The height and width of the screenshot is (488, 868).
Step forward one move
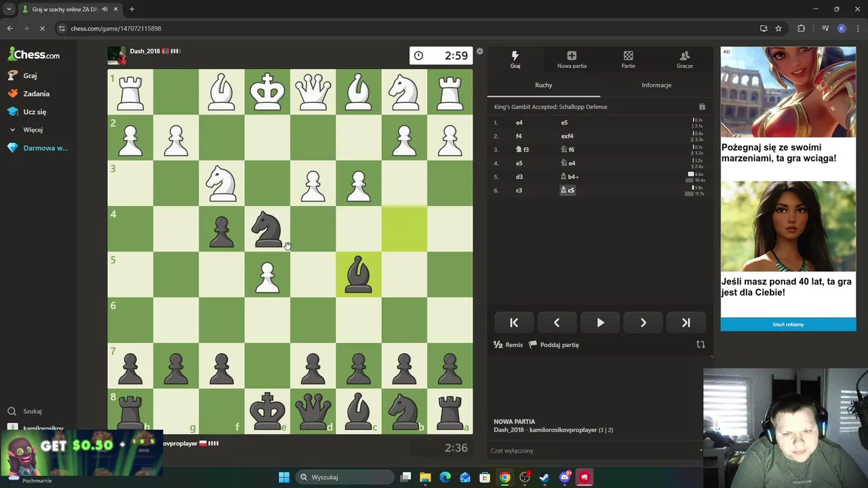pyautogui.click(x=643, y=323)
